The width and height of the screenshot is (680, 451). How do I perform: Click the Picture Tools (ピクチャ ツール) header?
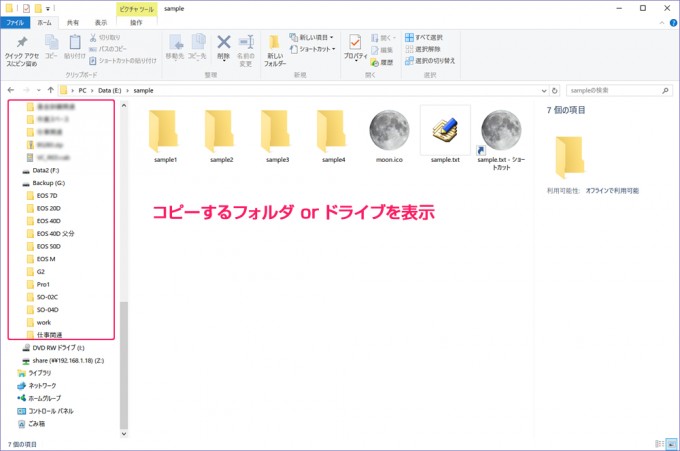tap(137, 9)
